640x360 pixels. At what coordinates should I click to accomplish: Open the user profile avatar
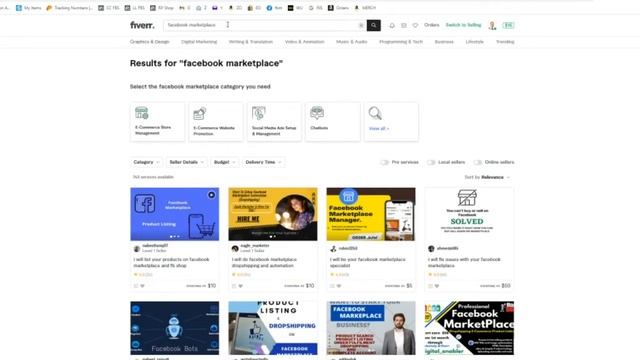(x=493, y=25)
